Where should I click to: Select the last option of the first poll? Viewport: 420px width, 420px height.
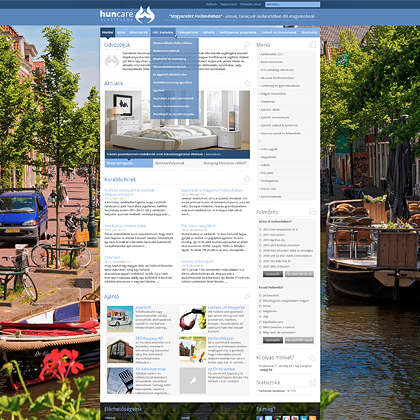coord(260,266)
